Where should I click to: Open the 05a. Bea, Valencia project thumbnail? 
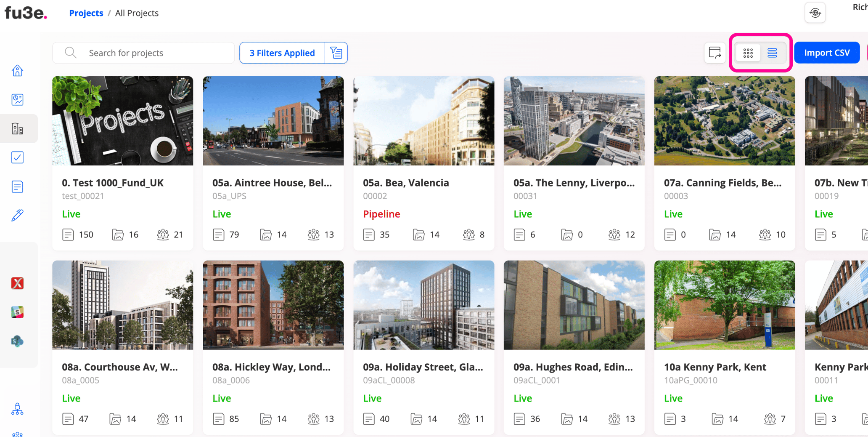coord(423,121)
